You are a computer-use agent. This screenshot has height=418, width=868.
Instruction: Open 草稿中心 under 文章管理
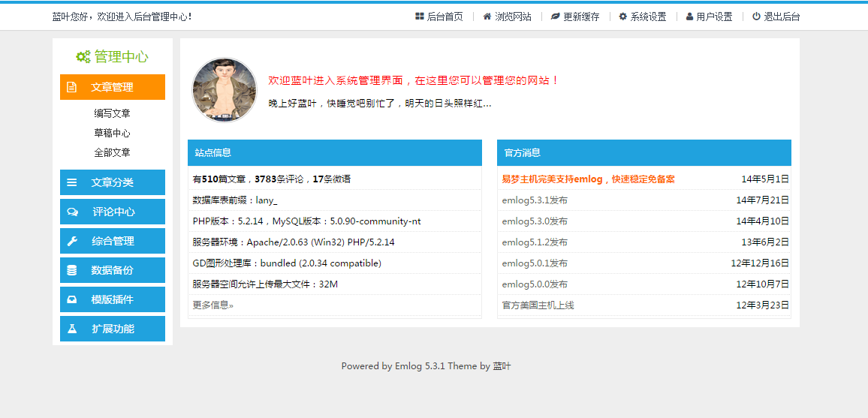click(x=113, y=134)
